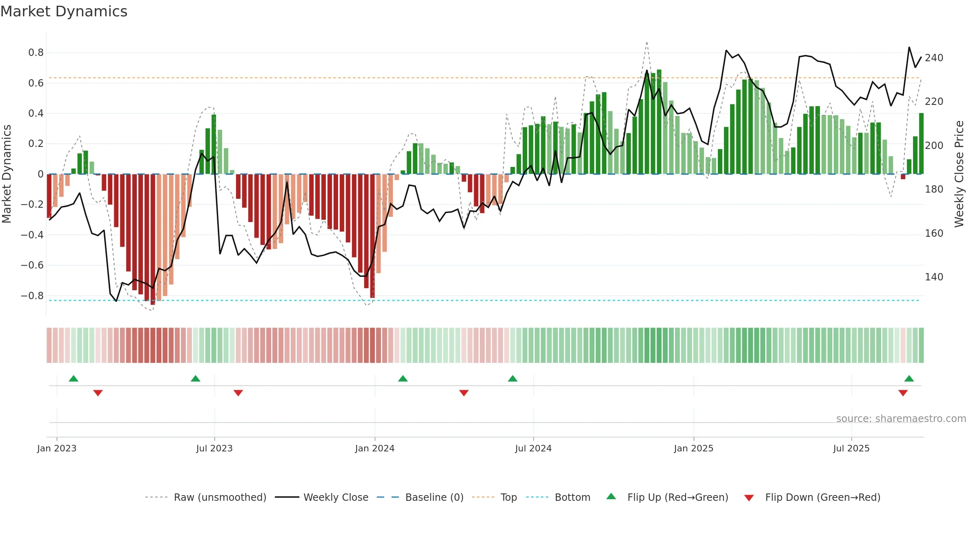980x551 pixels.
Task: Click the 240 right axis price label
Action: [x=934, y=58]
